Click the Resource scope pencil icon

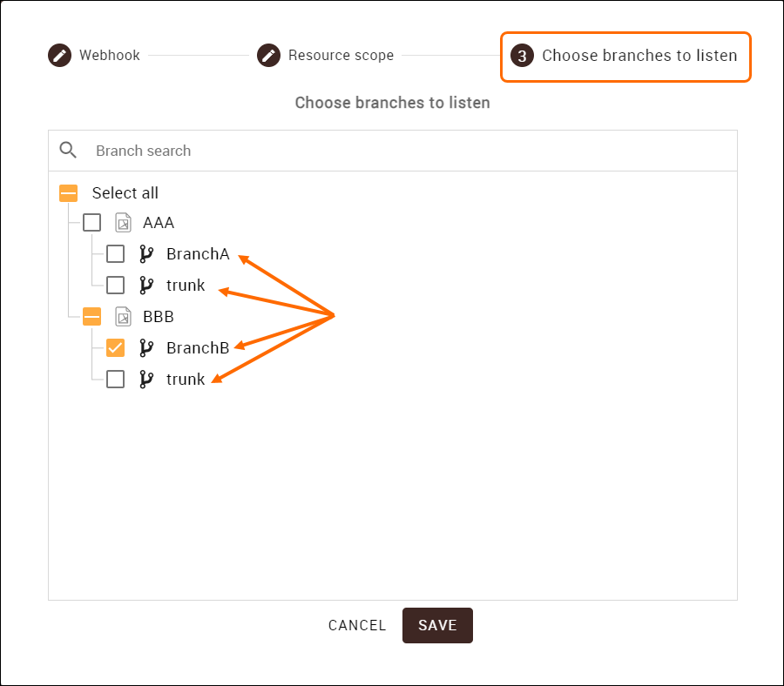coord(268,56)
